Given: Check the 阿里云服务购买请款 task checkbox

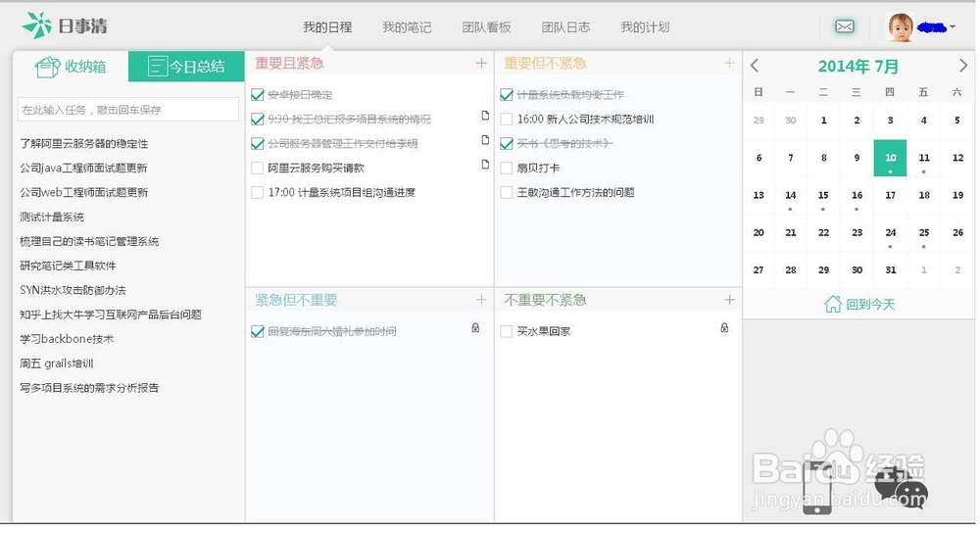Looking at the screenshot, I should pyautogui.click(x=258, y=168).
